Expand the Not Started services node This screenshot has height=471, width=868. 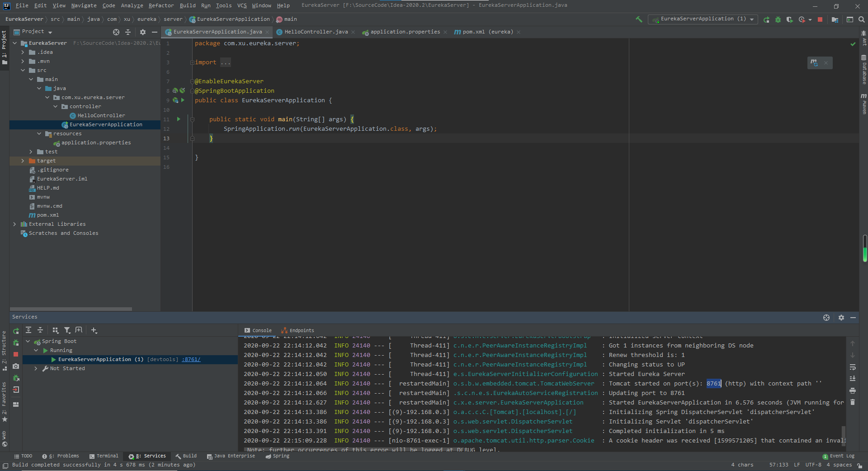[36, 369]
